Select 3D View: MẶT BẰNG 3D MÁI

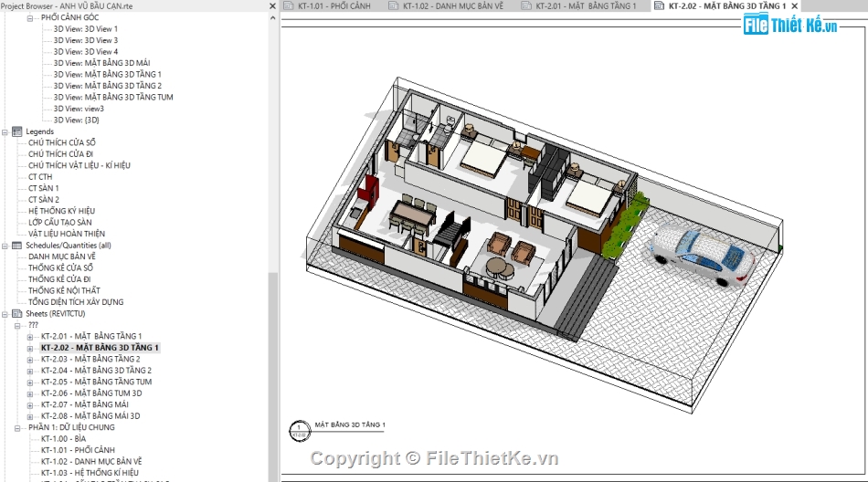(x=101, y=63)
